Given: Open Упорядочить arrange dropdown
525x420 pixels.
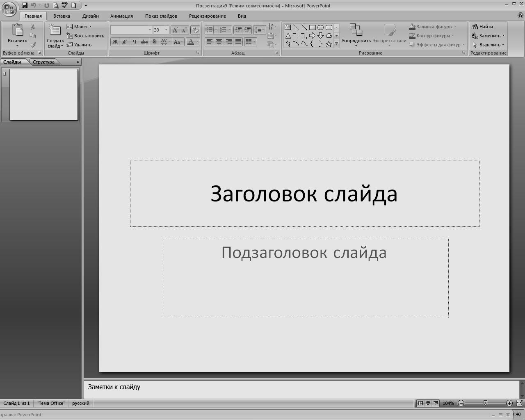Looking at the screenshot, I should [x=356, y=35].
